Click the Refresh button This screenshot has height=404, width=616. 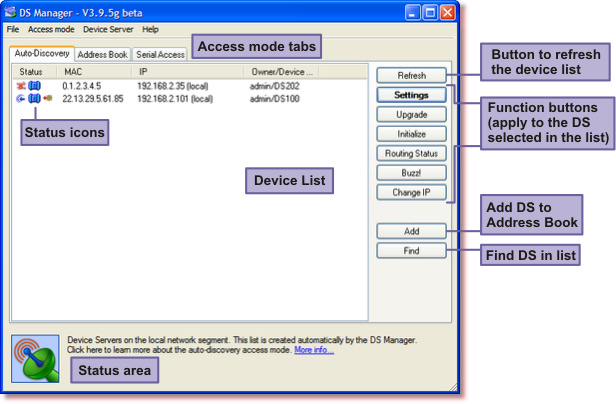411,75
